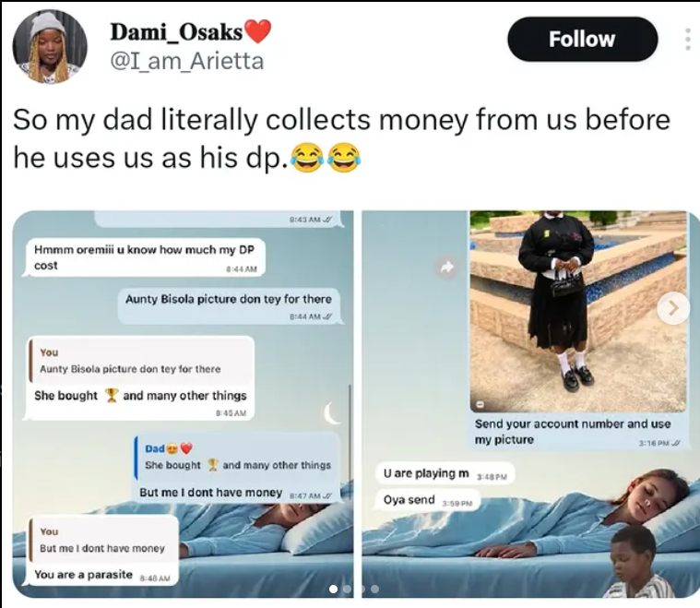Select the second carousel dot indicator
This screenshot has height=608, width=700.
347,590
